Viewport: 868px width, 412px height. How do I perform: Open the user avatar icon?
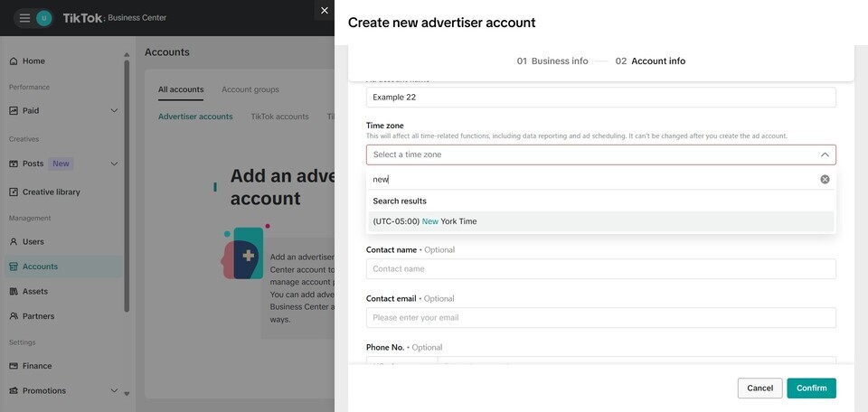44,18
